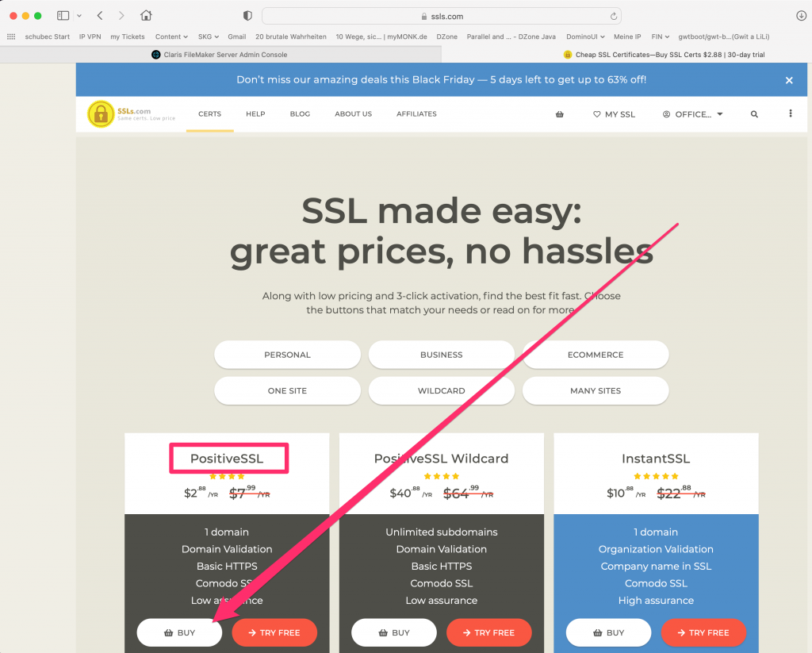Toggle the Safari sidebar button
The image size is (812, 653).
point(63,16)
